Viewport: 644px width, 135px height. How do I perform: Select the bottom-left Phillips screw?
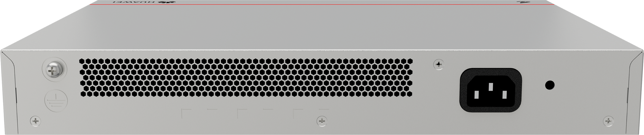tap(35, 121)
